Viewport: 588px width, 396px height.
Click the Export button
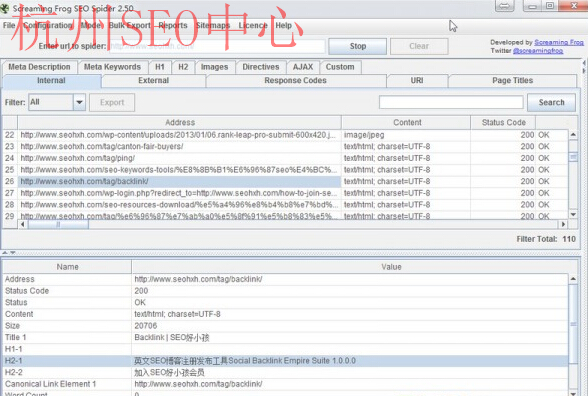coord(112,103)
